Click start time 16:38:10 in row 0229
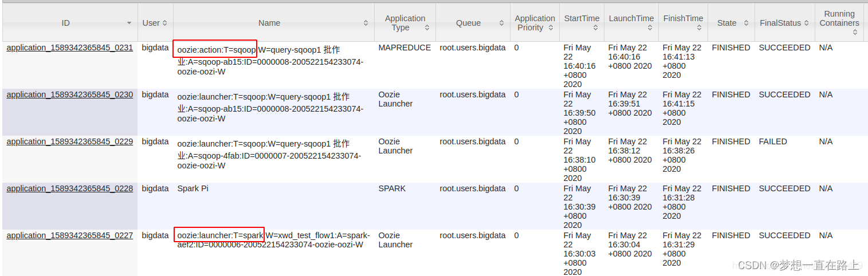 point(580,160)
